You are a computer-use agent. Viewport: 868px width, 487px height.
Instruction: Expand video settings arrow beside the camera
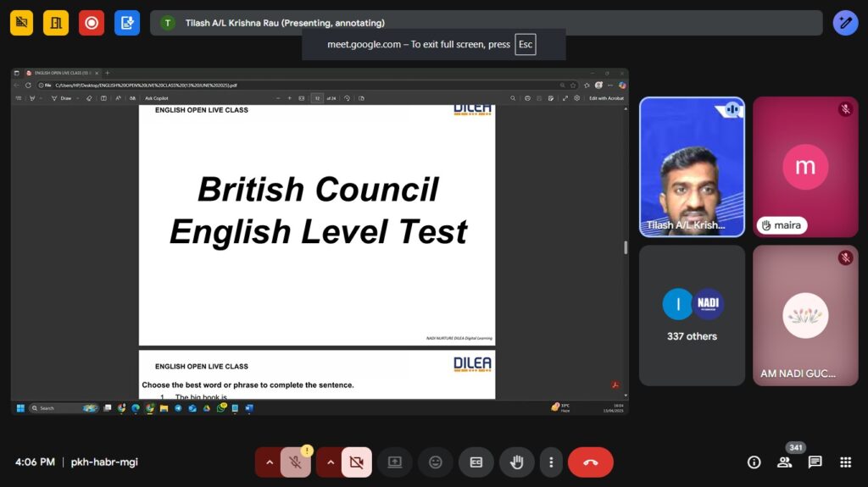click(x=330, y=462)
